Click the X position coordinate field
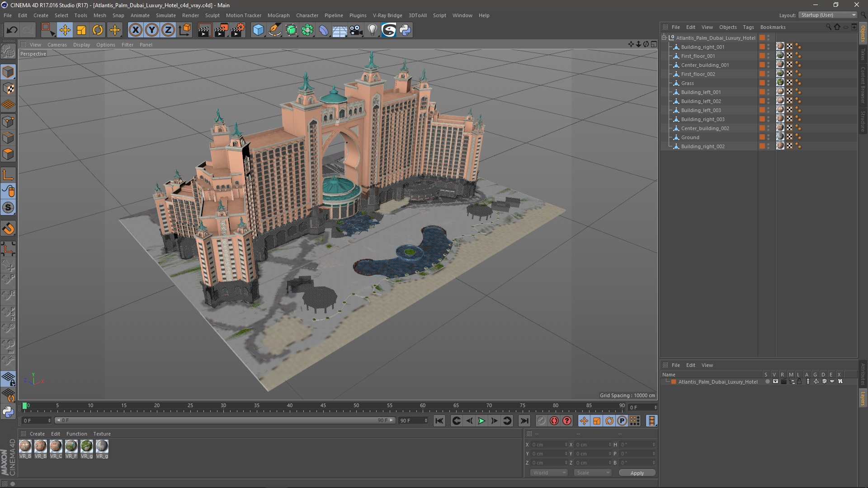 click(548, 445)
